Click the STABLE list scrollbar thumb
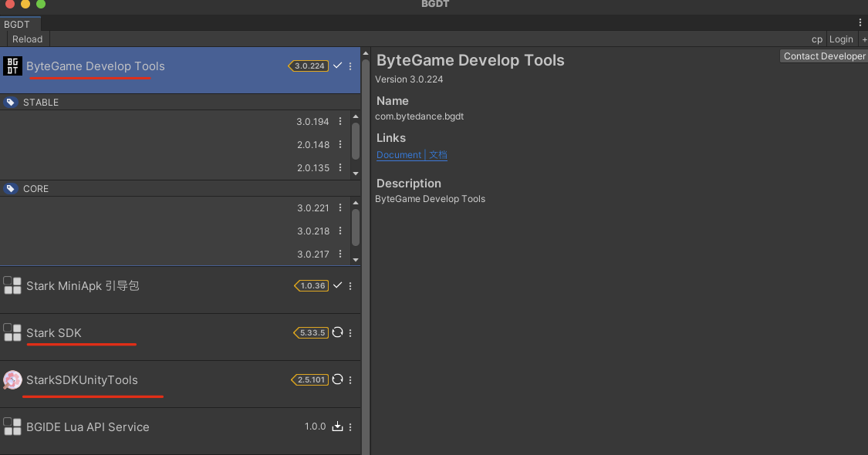868x455 pixels. click(x=356, y=141)
